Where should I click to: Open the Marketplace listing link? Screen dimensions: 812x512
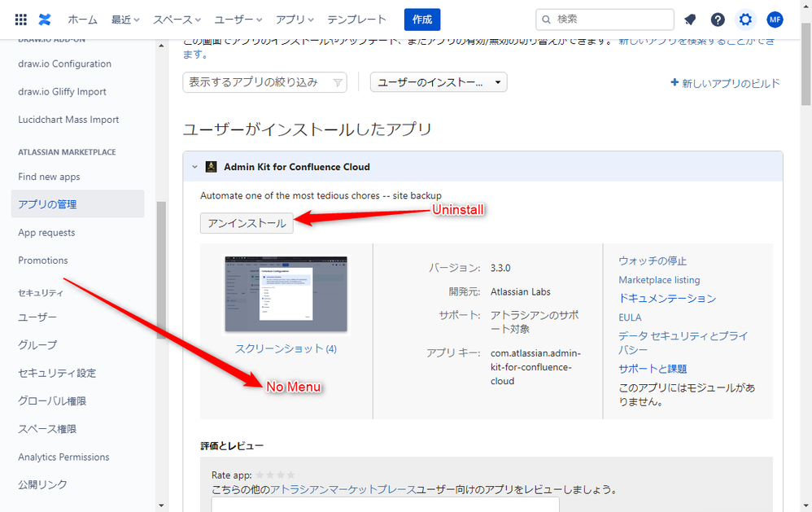pos(659,280)
